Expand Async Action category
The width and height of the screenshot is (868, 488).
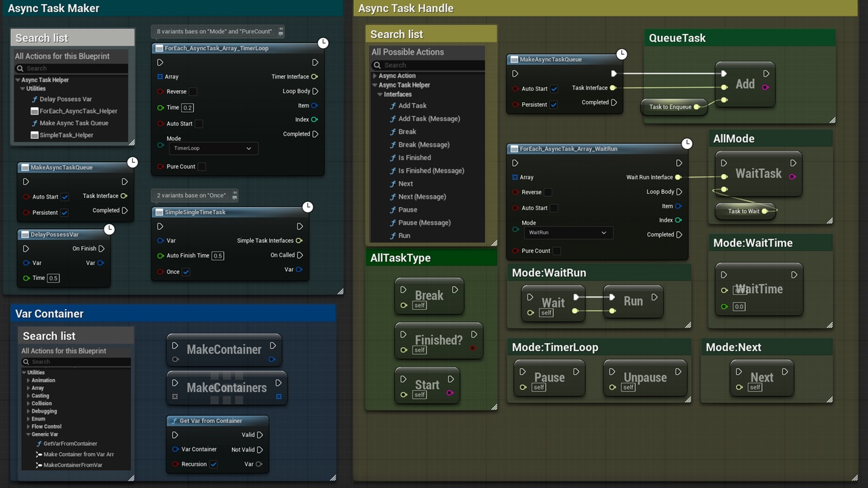pos(375,76)
